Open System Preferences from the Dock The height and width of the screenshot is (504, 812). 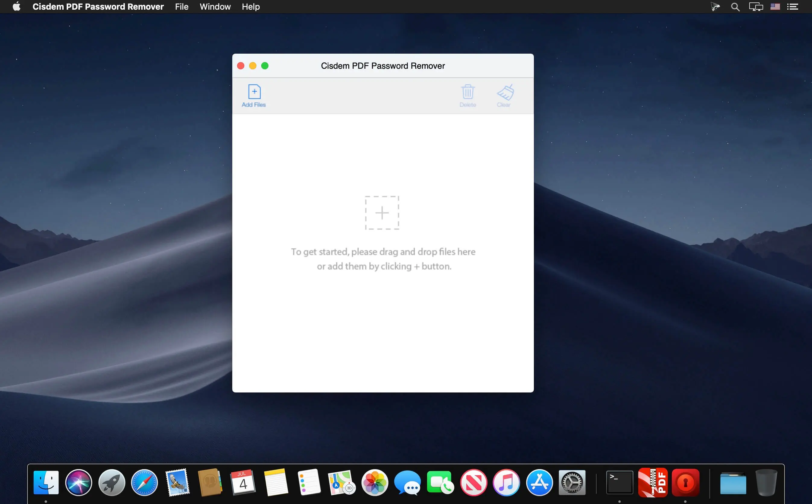click(572, 482)
